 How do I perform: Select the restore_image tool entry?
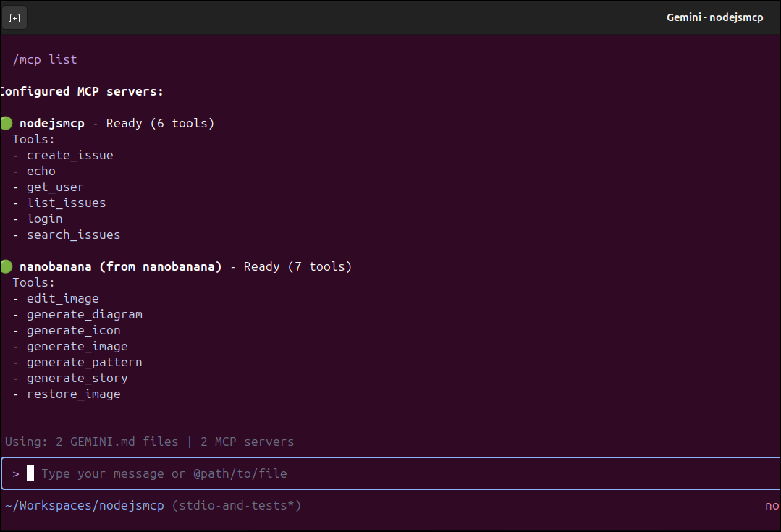pyautogui.click(x=73, y=394)
